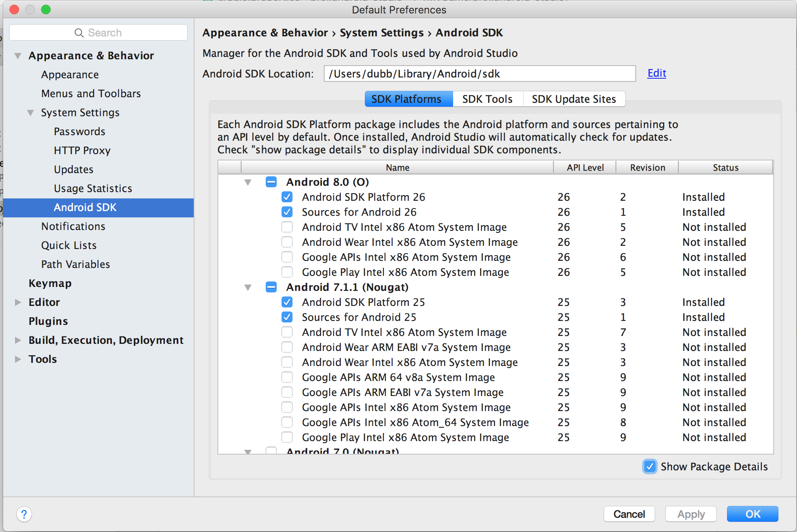Select Keymap in the sidebar
The image size is (797, 532).
(x=50, y=283)
